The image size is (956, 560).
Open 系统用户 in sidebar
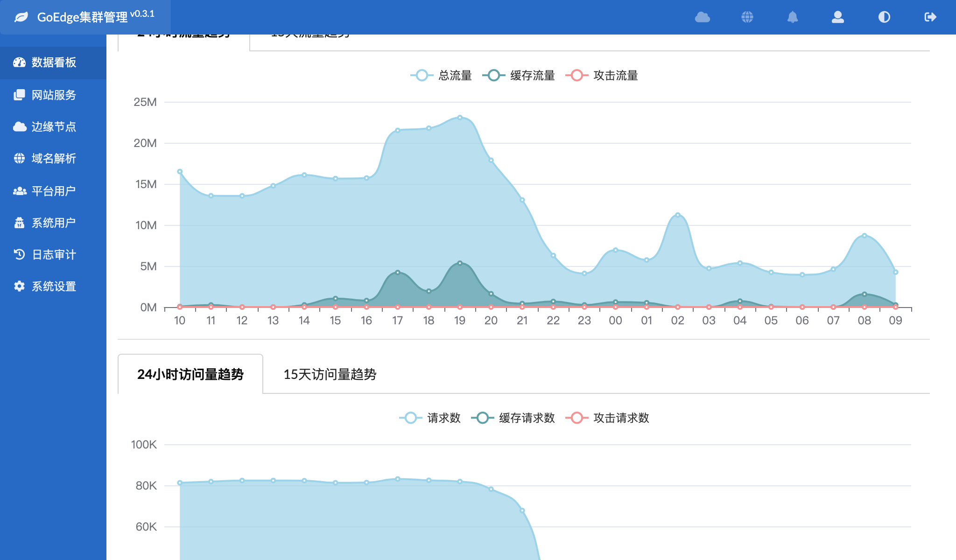(53, 223)
